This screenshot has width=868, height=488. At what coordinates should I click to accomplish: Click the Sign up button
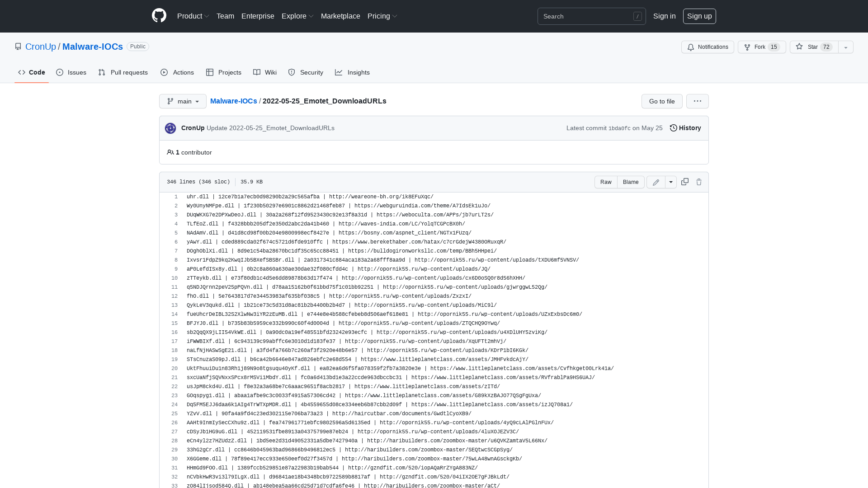coord(699,16)
